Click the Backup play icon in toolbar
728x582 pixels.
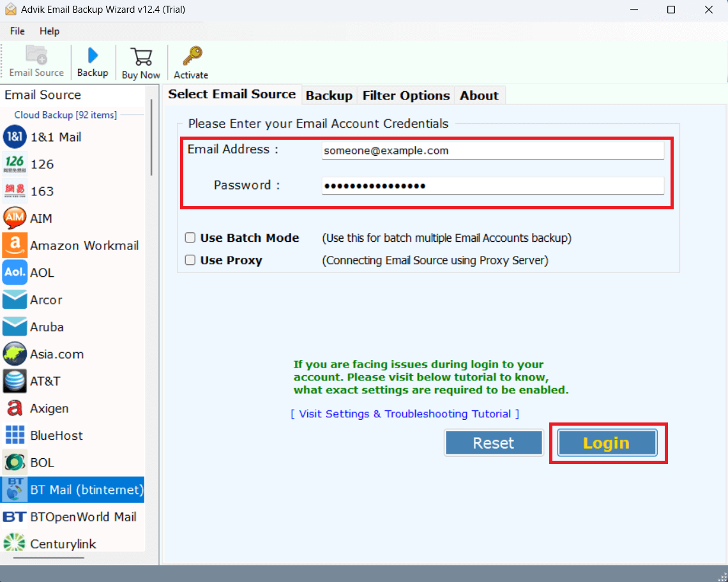tap(93, 56)
